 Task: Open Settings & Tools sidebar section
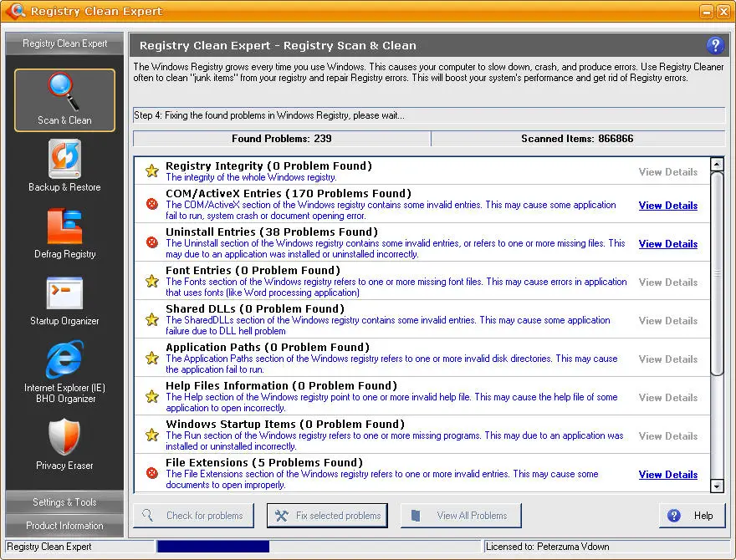pyautogui.click(x=64, y=501)
